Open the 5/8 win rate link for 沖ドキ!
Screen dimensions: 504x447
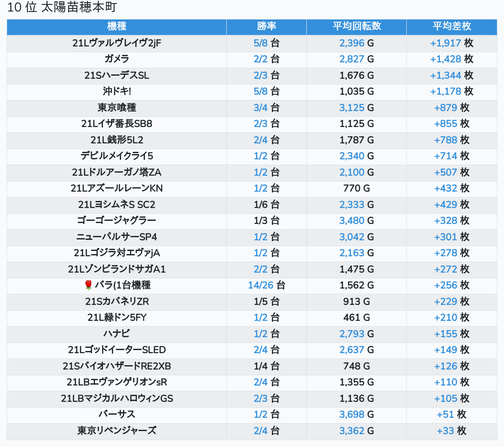pyautogui.click(x=260, y=92)
